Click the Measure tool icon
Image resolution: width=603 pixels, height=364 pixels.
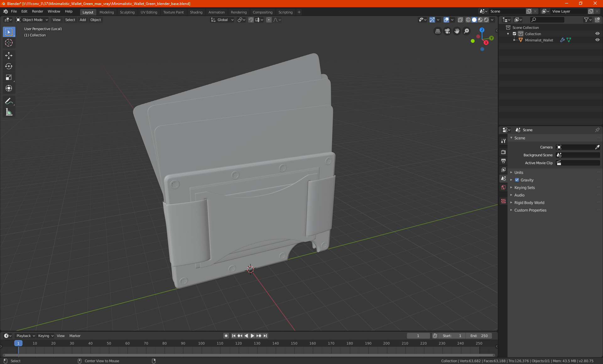click(x=8, y=112)
